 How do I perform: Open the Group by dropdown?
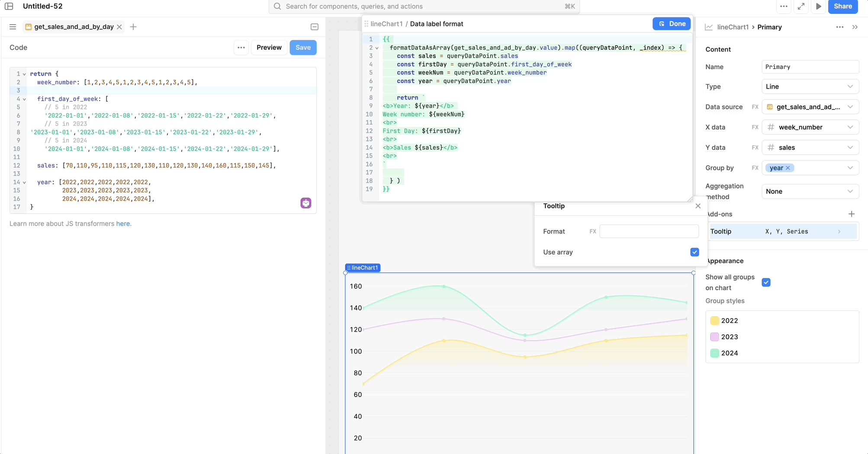tap(810, 168)
